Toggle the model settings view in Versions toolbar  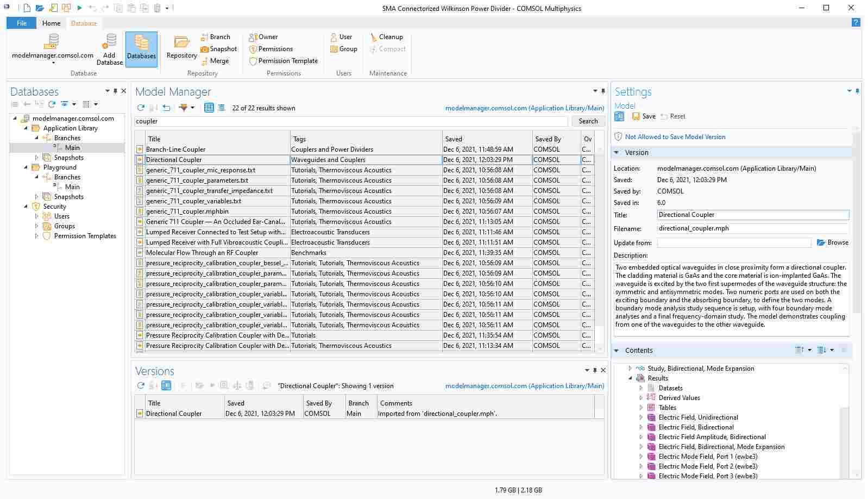pyautogui.click(x=167, y=385)
